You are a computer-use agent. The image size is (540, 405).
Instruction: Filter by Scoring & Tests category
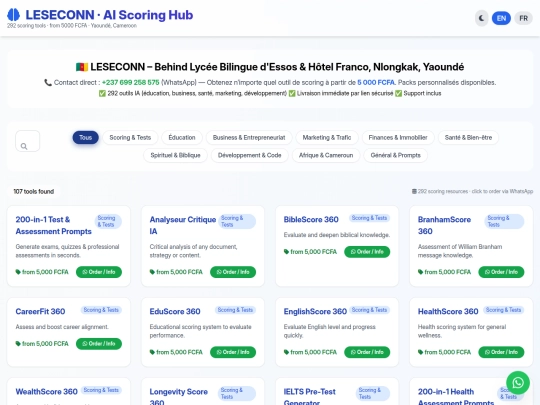pos(130,137)
